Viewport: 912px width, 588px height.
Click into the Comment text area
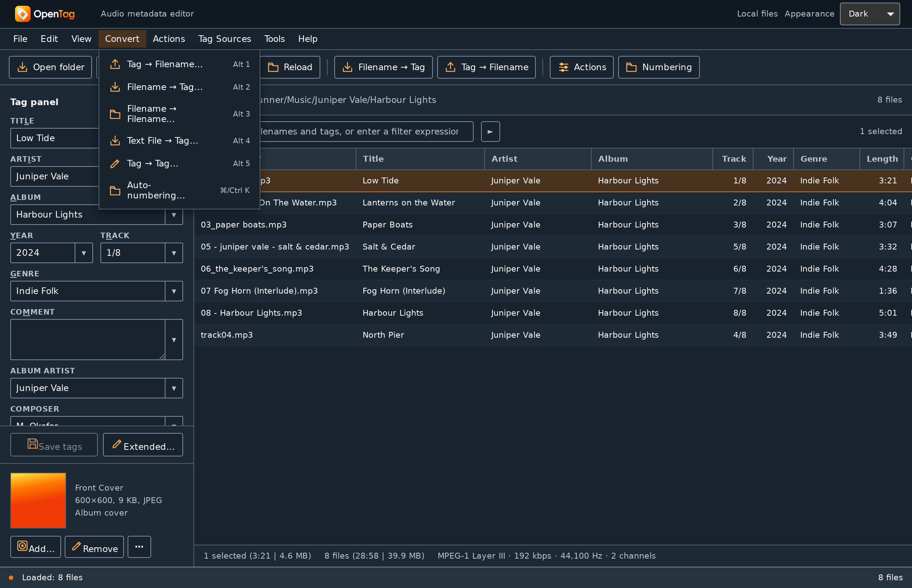coord(88,340)
